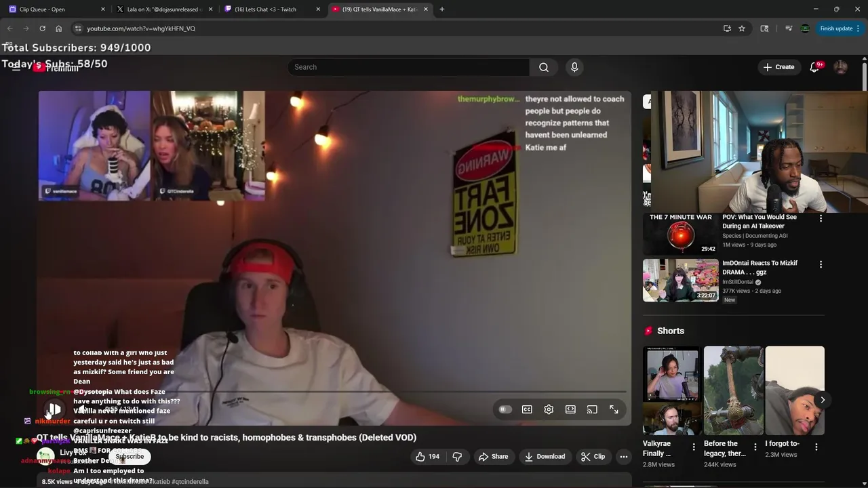Create a Clip of the video

tap(593, 456)
